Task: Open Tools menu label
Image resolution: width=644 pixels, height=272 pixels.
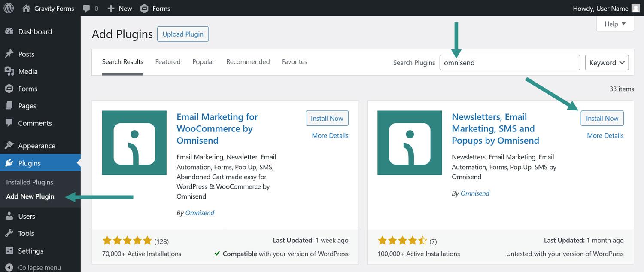Action: 26,233
